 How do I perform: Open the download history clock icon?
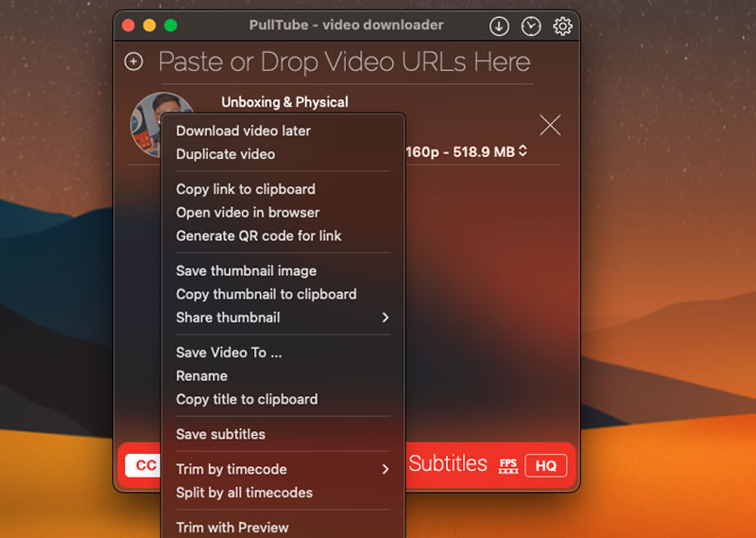pos(531,26)
